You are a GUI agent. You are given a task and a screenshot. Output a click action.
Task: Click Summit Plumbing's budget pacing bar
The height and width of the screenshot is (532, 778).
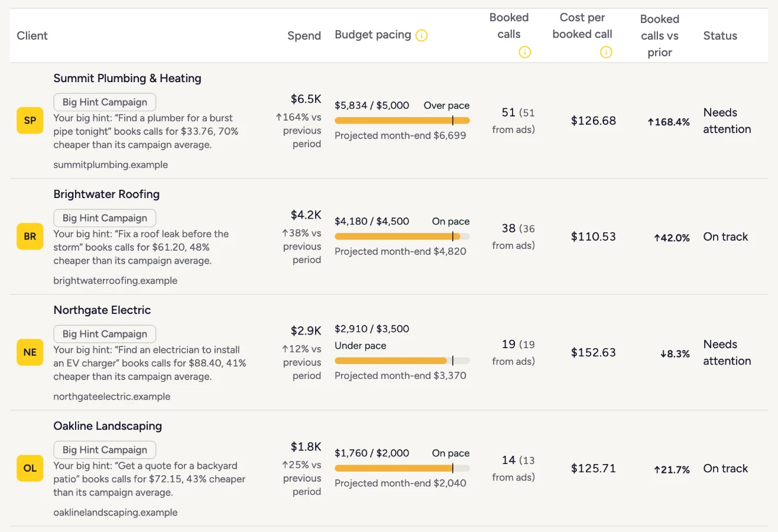(402, 121)
